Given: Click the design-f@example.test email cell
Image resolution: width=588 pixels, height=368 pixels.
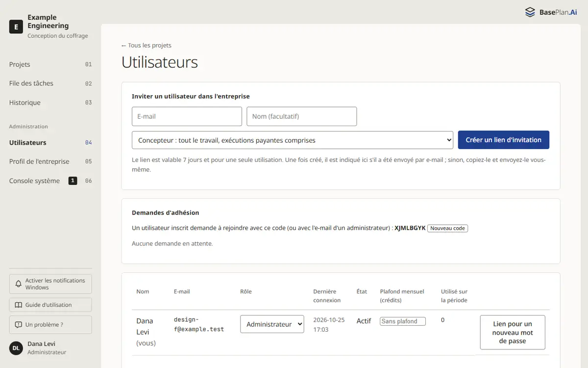Looking at the screenshot, I should [199, 324].
